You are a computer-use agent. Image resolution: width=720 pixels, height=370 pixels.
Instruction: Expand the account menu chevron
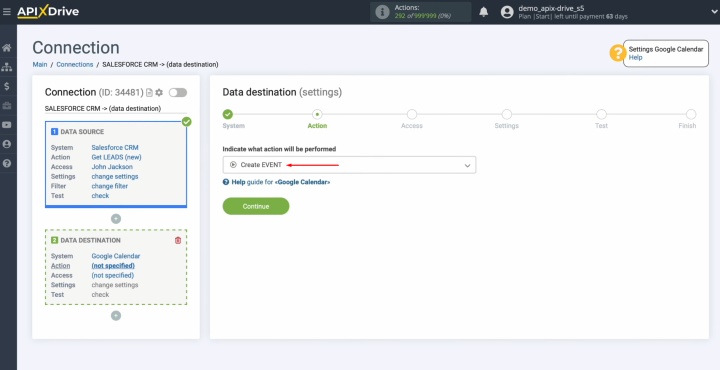(714, 12)
